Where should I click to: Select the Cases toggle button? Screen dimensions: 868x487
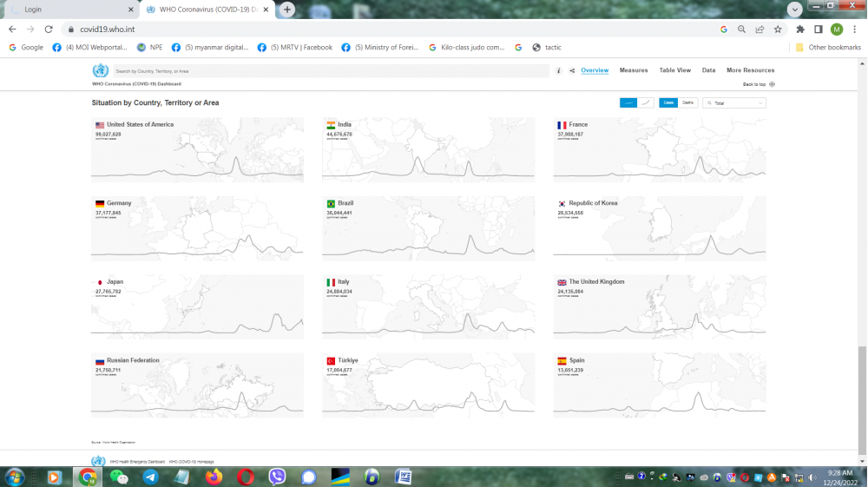tap(668, 102)
